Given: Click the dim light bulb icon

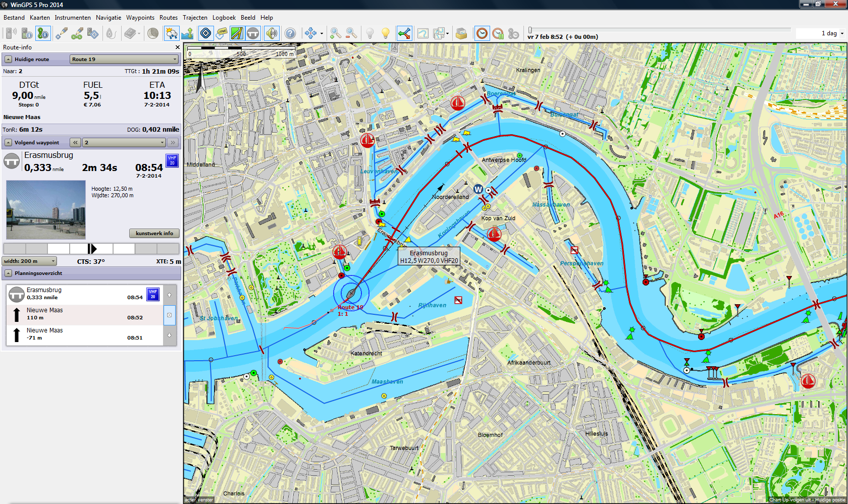Looking at the screenshot, I should (x=370, y=33).
